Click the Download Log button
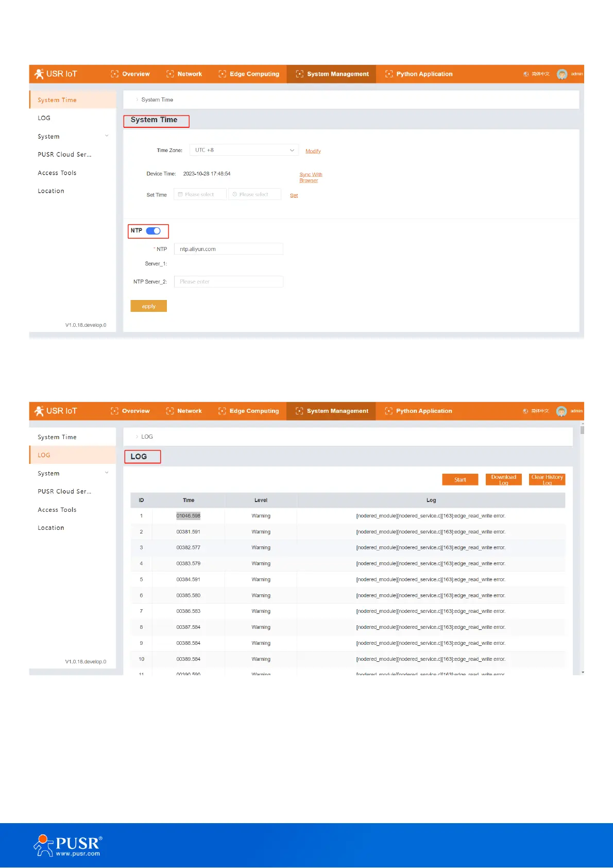The image size is (613, 868). (504, 480)
